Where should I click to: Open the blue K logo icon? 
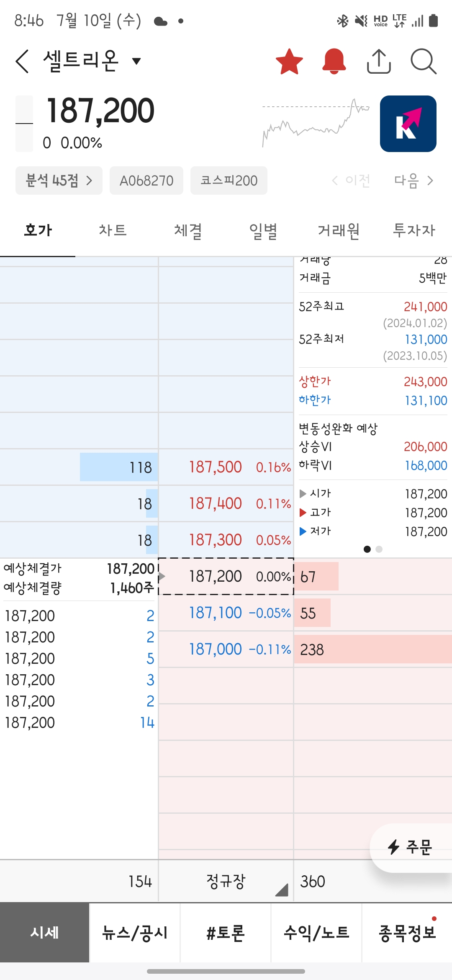pos(408,124)
